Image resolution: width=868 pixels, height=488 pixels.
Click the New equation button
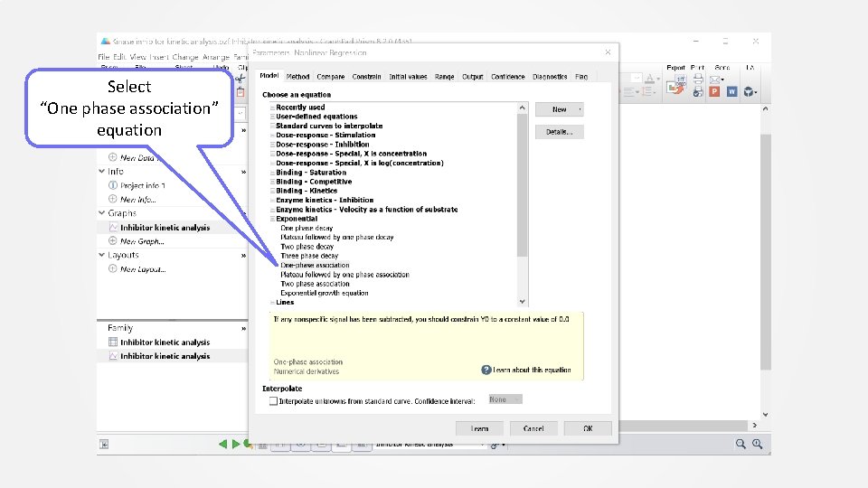click(x=559, y=109)
